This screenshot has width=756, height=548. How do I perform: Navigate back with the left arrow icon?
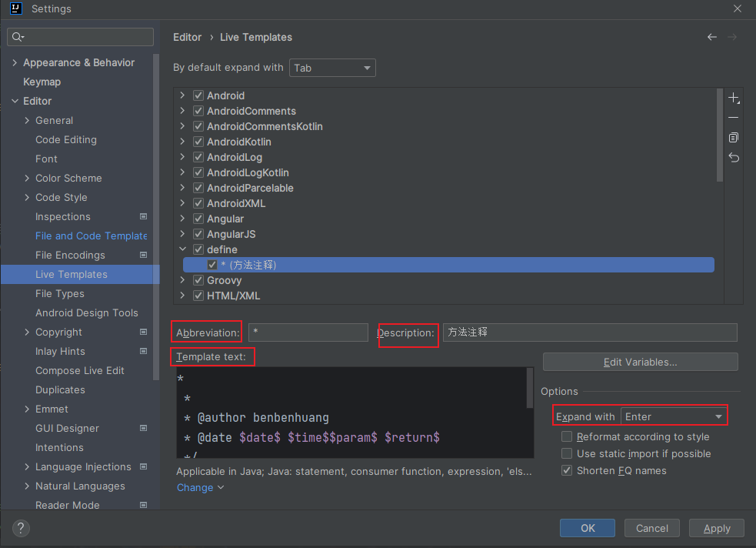[x=712, y=37]
